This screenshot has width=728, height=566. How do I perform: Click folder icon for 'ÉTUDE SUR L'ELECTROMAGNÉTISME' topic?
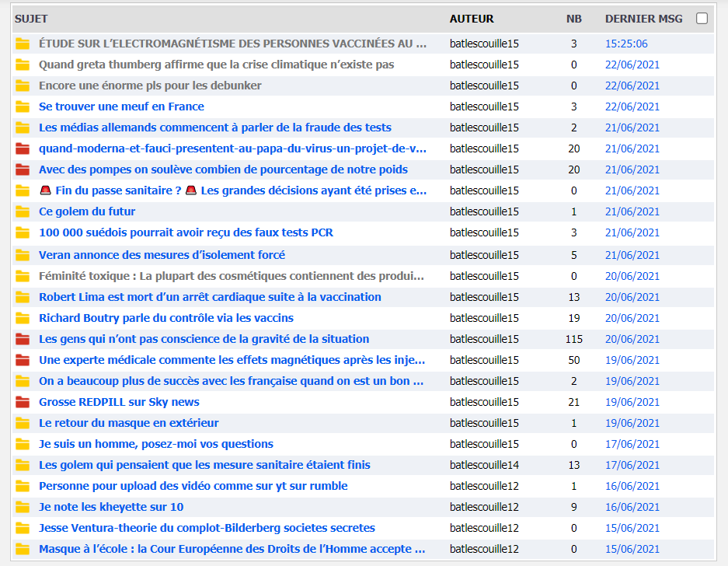23,44
